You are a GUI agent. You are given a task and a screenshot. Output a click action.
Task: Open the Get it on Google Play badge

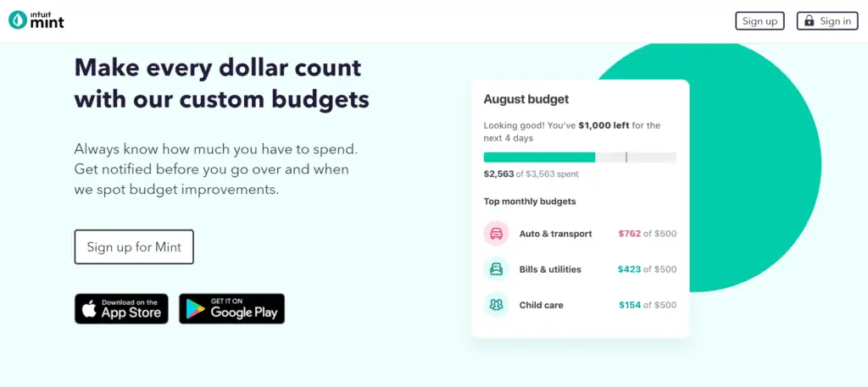coord(231,309)
